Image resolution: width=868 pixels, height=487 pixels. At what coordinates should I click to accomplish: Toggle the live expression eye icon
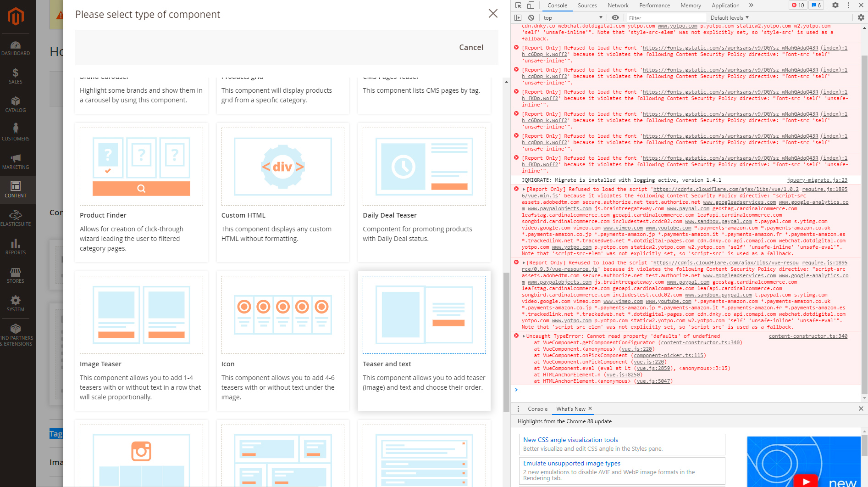615,17
